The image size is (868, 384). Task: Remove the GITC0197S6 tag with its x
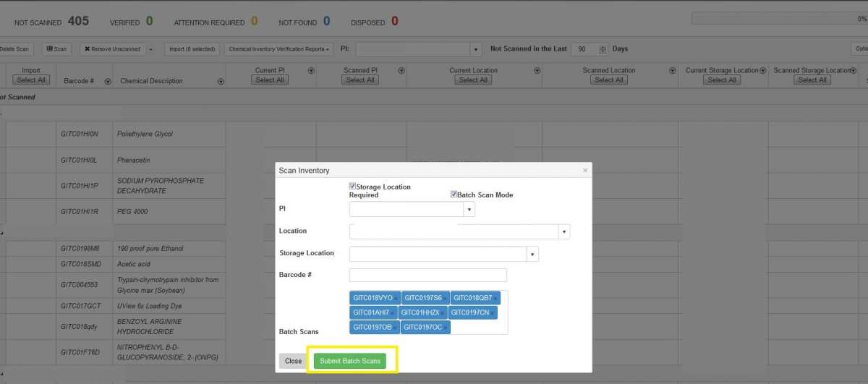point(446,299)
